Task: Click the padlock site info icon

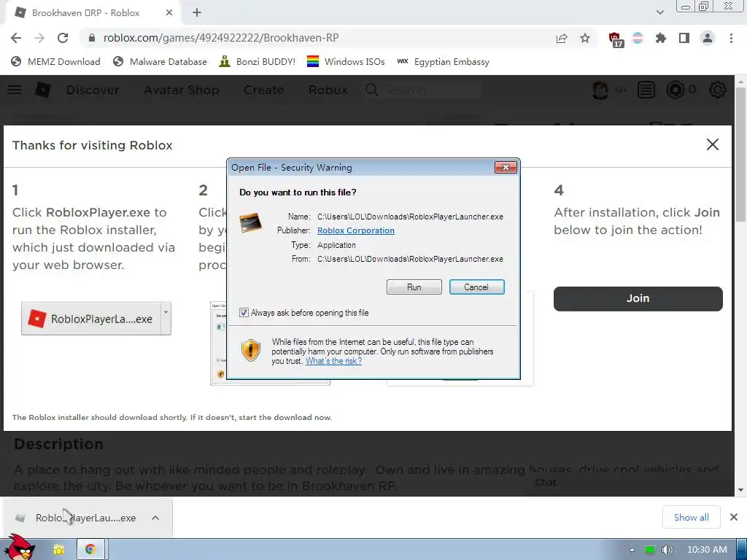Action: point(92,38)
